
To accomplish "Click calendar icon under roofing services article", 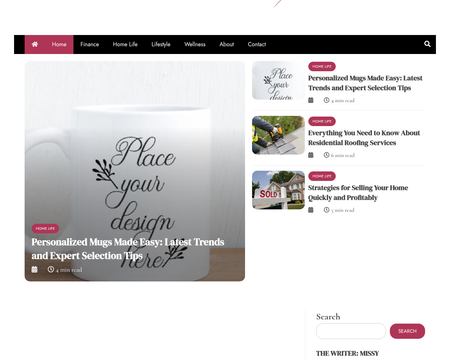I will [311, 155].
